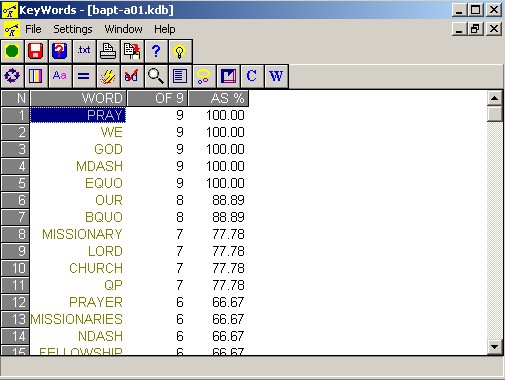Select the word NDASH

pyautogui.click(x=100, y=336)
